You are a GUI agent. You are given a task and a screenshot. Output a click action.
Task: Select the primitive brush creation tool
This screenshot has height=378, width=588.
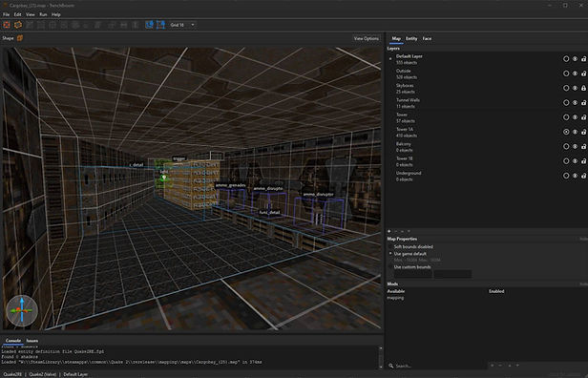pyautogui.click(x=18, y=25)
